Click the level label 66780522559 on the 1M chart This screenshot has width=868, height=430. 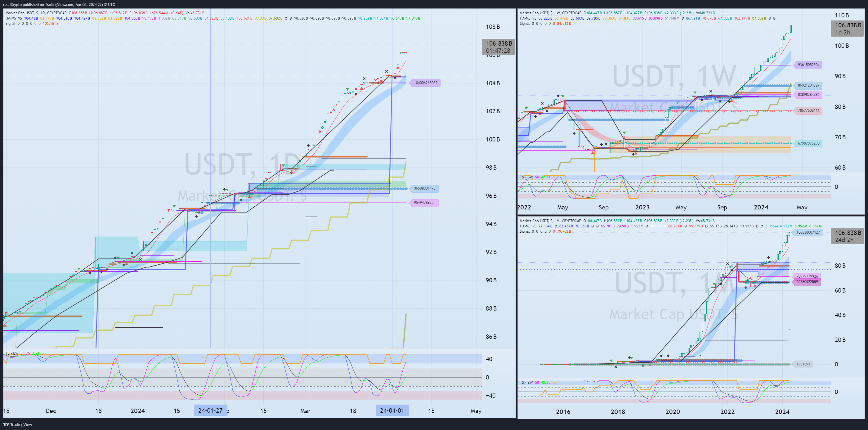[x=807, y=282]
